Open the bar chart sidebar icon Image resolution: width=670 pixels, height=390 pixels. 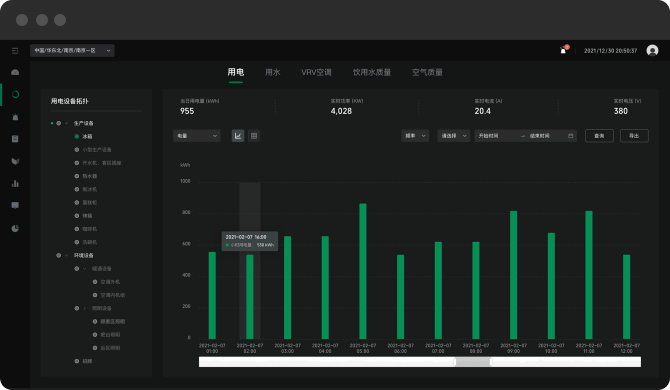coord(15,183)
